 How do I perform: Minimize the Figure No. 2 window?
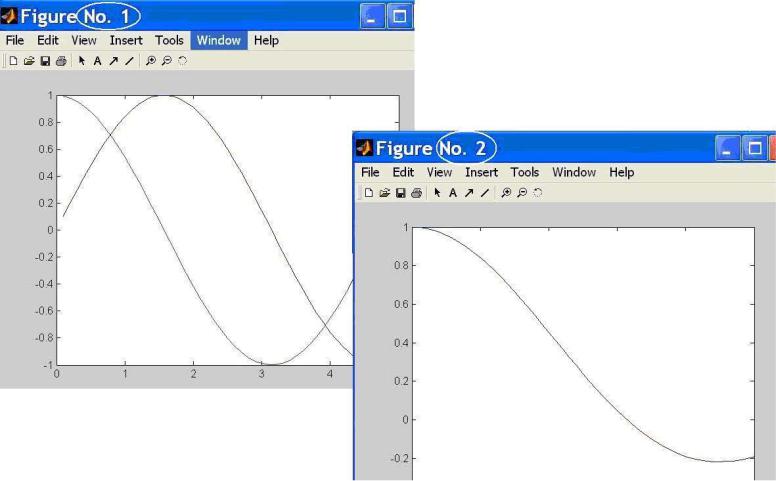point(728,148)
